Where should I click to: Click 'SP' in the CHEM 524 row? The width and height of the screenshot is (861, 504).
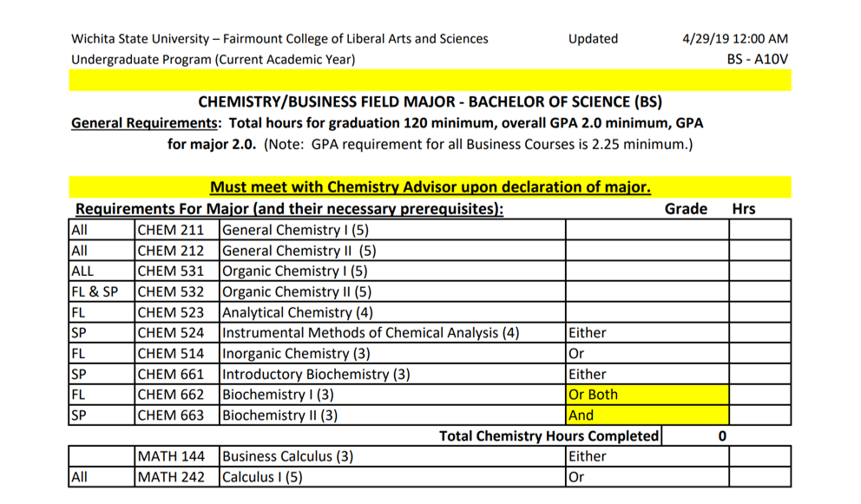coord(78,333)
